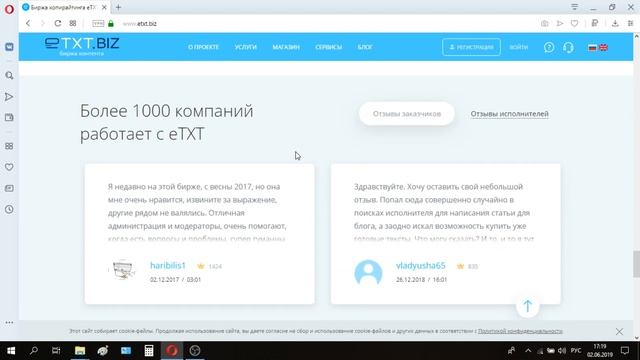Click the РЕГИСТРАЦИЯ button
640x360 pixels.
point(471,47)
